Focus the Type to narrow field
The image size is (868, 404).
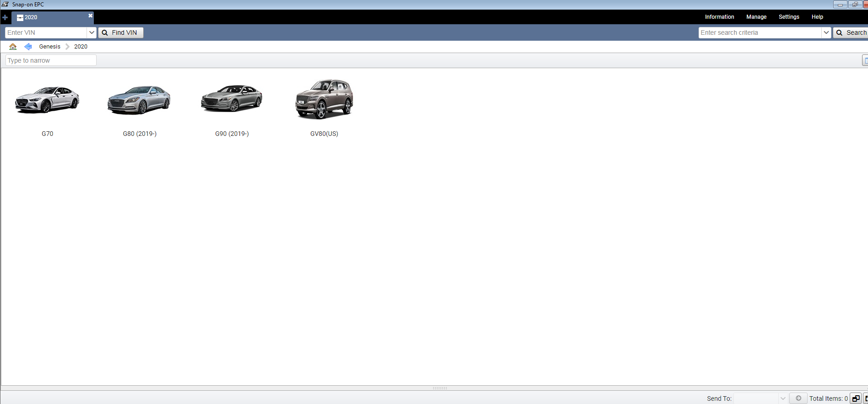(51, 60)
